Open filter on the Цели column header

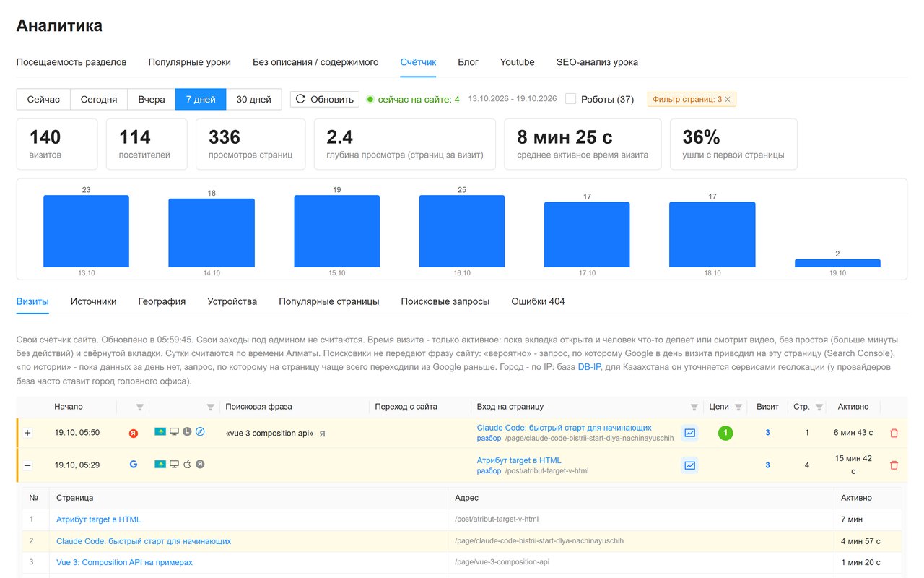(738, 407)
